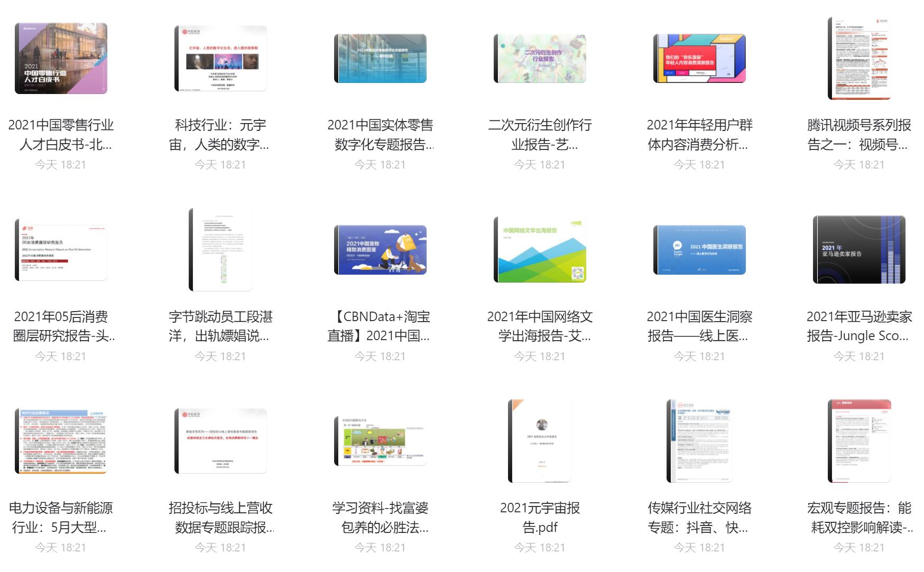Click the file name 2021元宇宙报告.pdf
924x572 pixels.
pyautogui.click(x=540, y=518)
